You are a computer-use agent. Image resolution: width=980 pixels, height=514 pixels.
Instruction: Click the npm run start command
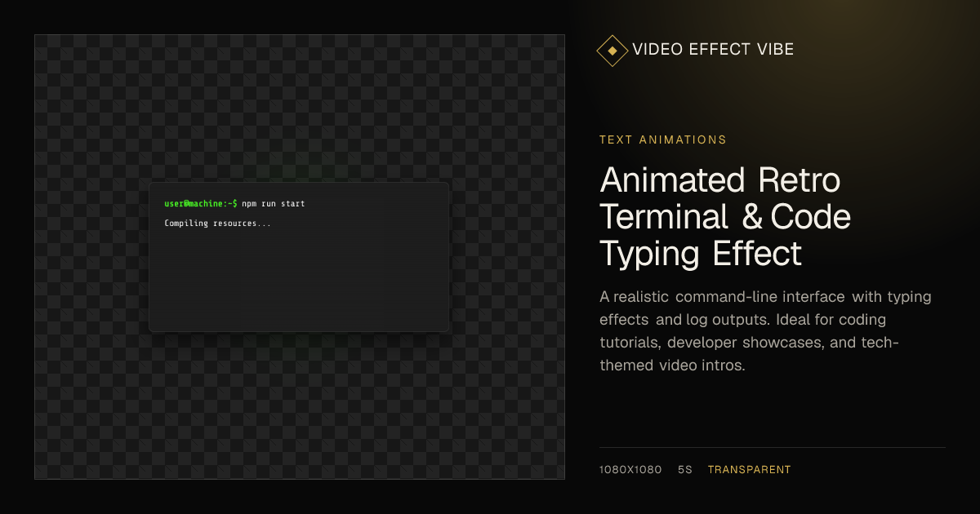click(274, 203)
